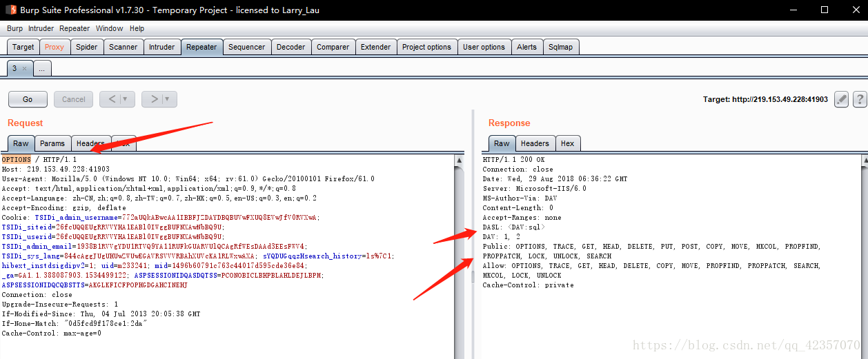The height and width of the screenshot is (359, 868).
Task: Click the Cache-Control: max-age=0 line
Action: click(51, 333)
